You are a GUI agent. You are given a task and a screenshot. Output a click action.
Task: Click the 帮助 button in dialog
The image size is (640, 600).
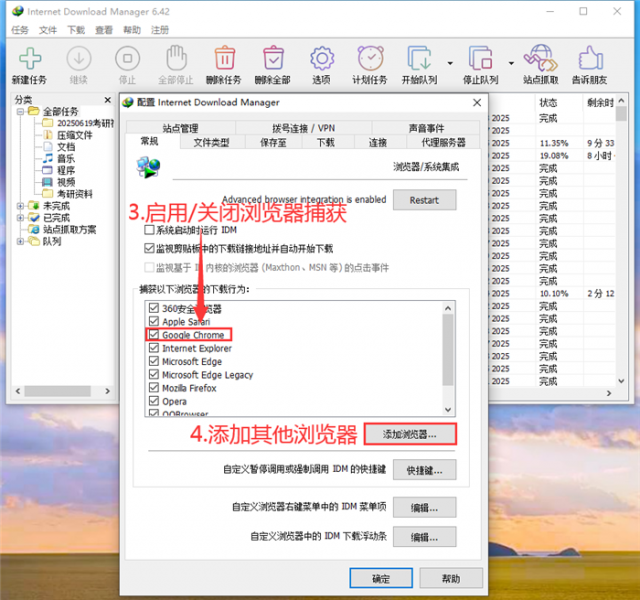[x=451, y=578]
